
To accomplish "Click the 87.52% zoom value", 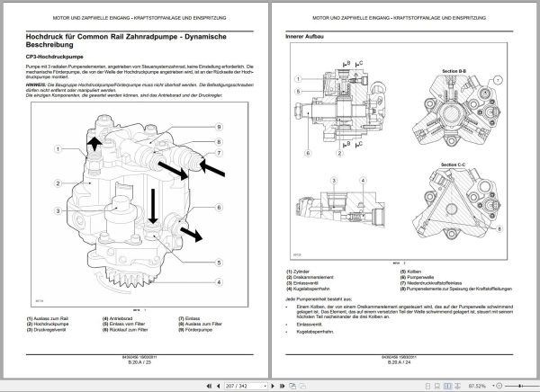I will [477, 386].
